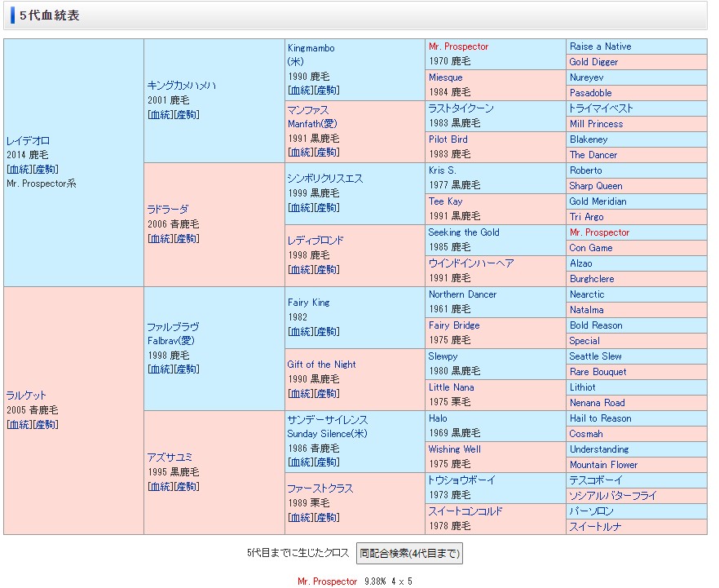Click 血統 link under ラドラーダ
719x588 pixels.
[159, 238]
